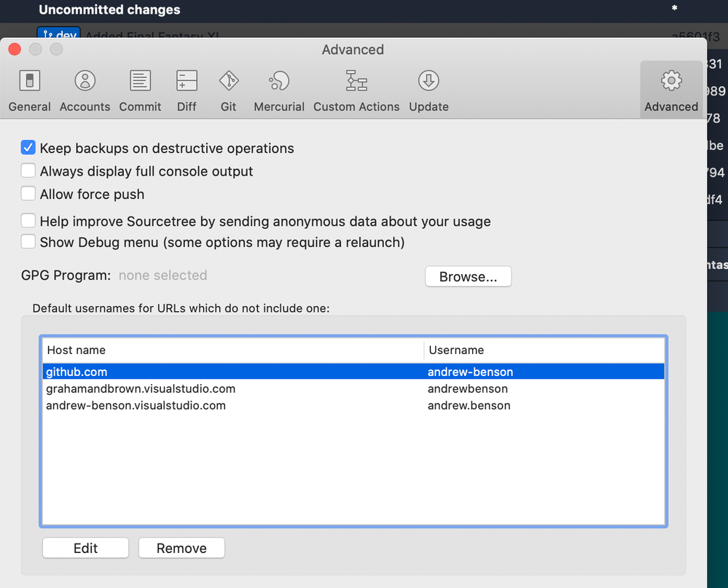This screenshot has width=728, height=588.
Task: Click the Host name column header
Action: click(233, 350)
